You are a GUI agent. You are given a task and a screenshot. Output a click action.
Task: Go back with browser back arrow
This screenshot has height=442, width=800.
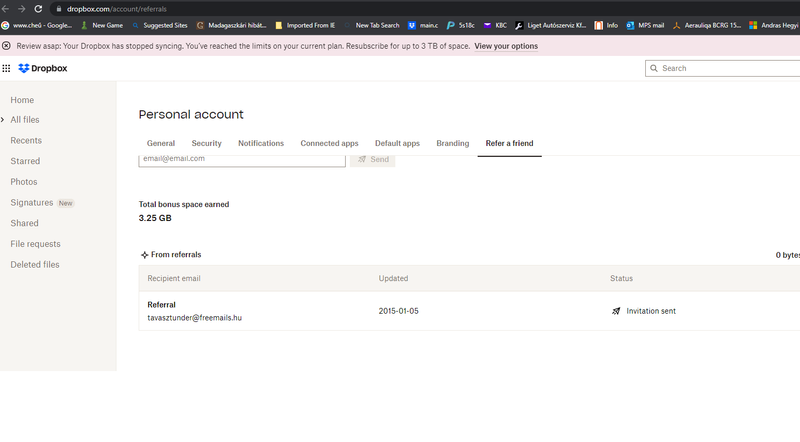pyautogui.click(x=6, y=8)
